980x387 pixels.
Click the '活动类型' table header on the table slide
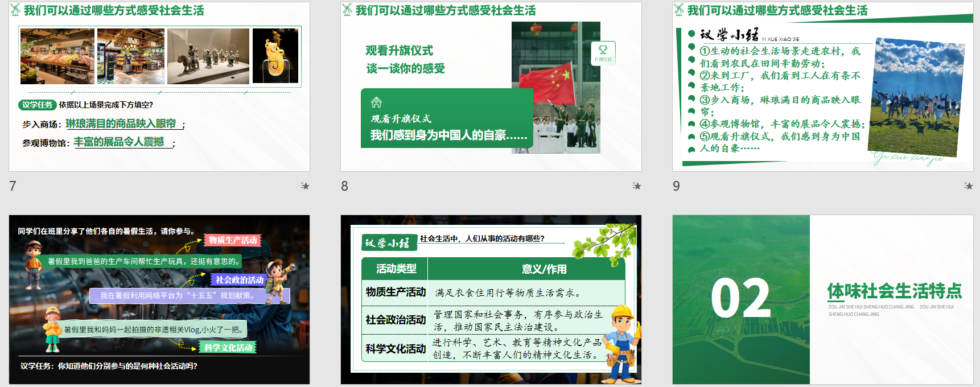coord(396,269)
